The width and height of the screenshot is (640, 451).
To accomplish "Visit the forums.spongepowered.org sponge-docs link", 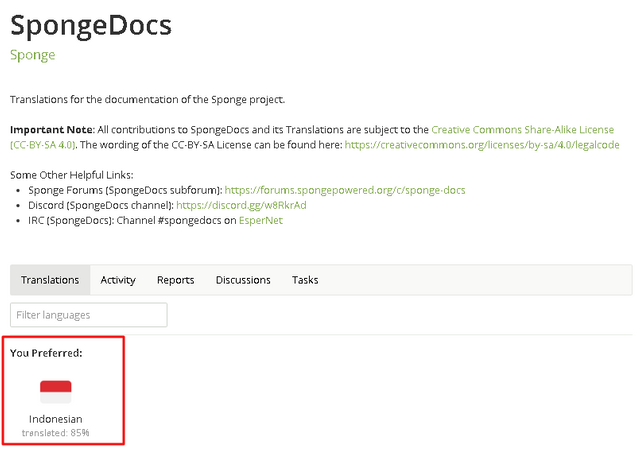I will pos(345,190).
